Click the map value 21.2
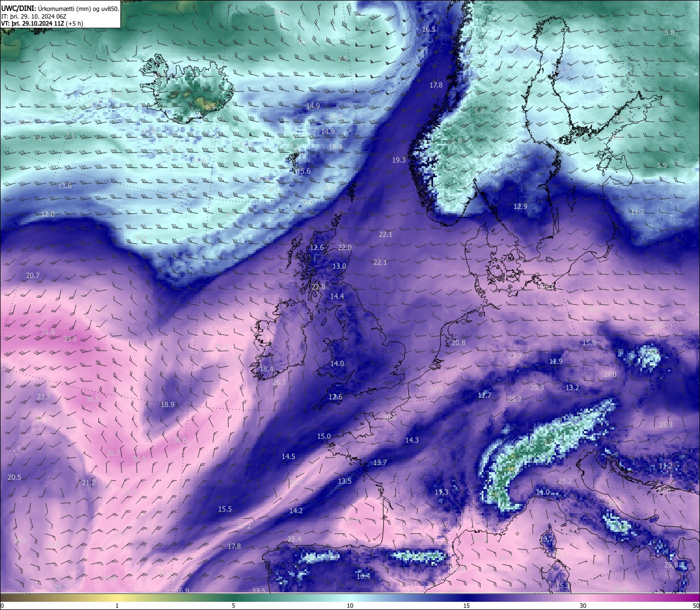 click(89, 483)
